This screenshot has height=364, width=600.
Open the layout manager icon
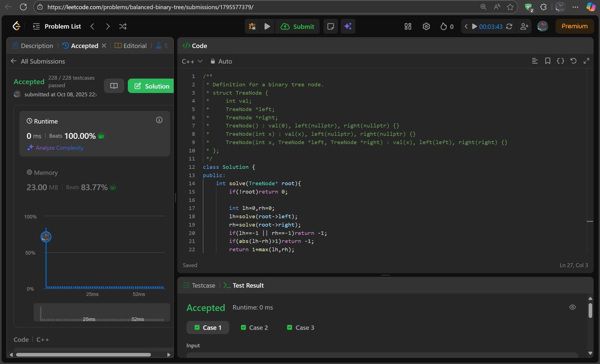[x=408, y=26]
